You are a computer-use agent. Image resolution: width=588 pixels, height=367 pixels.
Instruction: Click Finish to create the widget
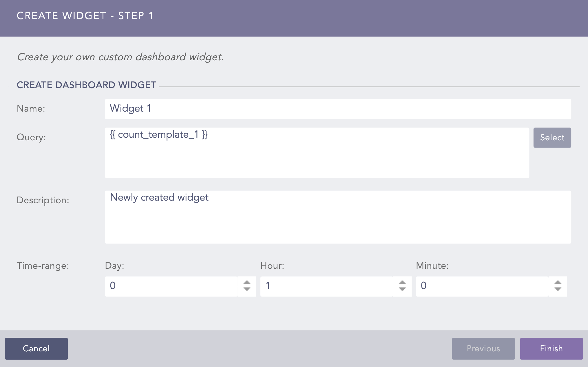point(551,348)
